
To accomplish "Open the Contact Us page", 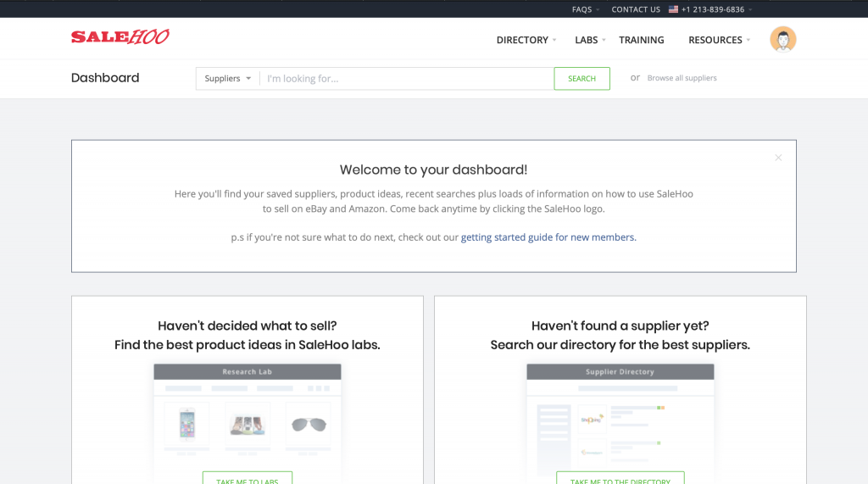I will (636, 9).
